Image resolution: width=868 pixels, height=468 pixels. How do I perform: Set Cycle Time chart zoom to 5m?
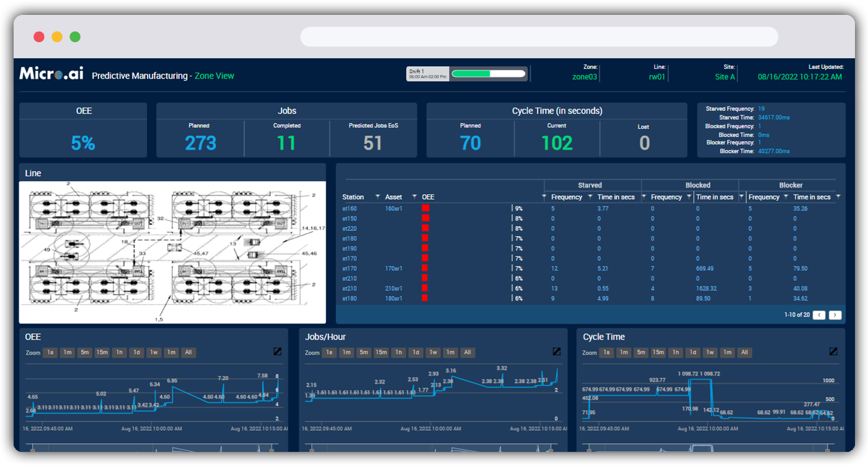pos(641,353)
